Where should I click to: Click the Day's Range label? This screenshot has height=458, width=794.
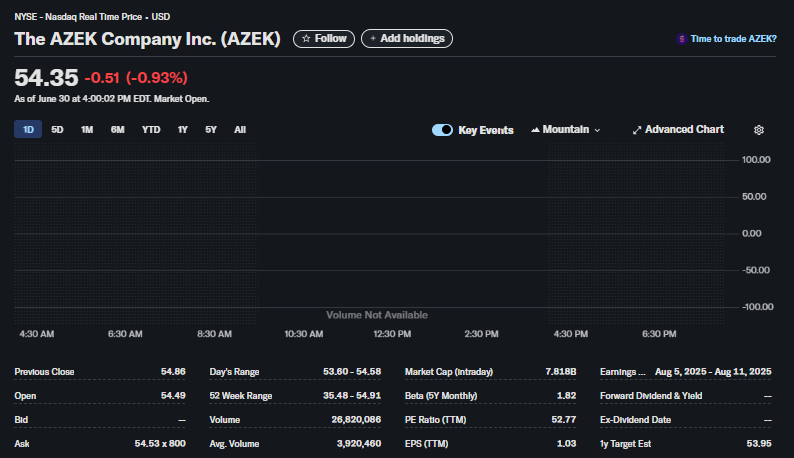(234, 372)
